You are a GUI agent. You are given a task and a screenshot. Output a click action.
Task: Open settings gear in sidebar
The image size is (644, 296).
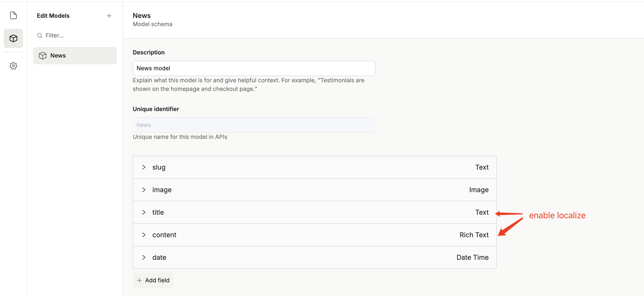pos(13,66)
